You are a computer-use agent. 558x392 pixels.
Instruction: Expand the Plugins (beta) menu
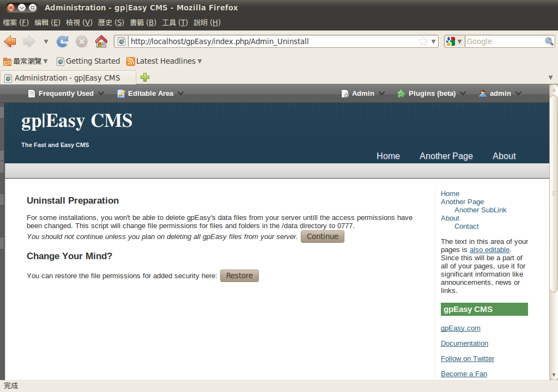pyautogui.click(x=432, y=94)
